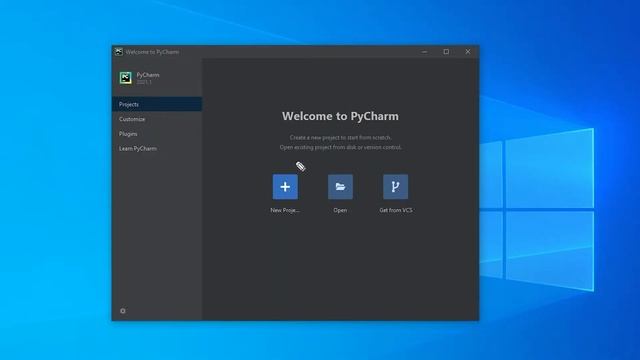The height and width of the screenshot is (360, 640).
Task: Click the Get from VCS branch icon
Action: (x=395, y=187)
